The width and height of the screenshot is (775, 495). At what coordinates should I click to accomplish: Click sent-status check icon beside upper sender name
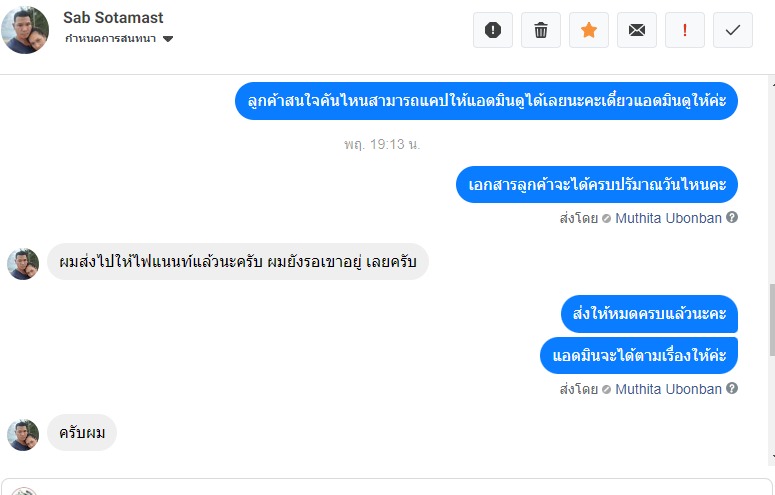(606, 218)
